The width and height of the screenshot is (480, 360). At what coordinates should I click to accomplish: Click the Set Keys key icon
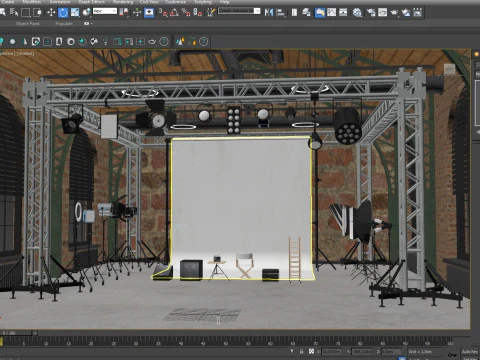coord(452,355)
